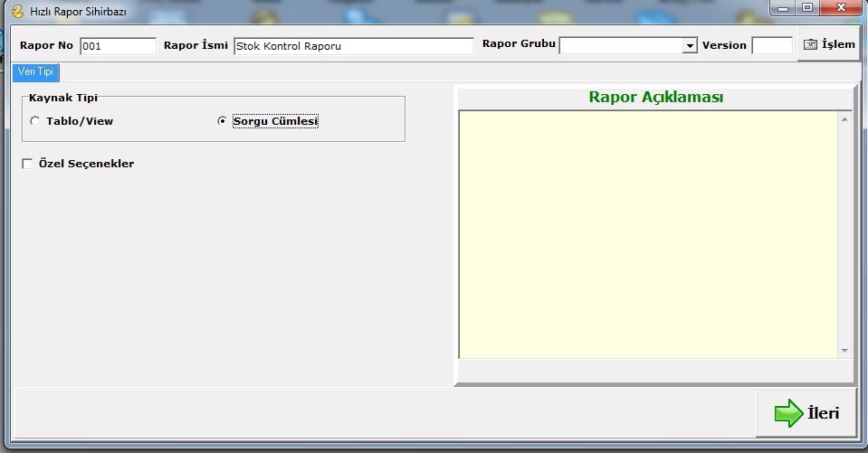Enable the Özel Seçenekler checkbox
Viewport: 868px width, 453px height.
point(27,164)
